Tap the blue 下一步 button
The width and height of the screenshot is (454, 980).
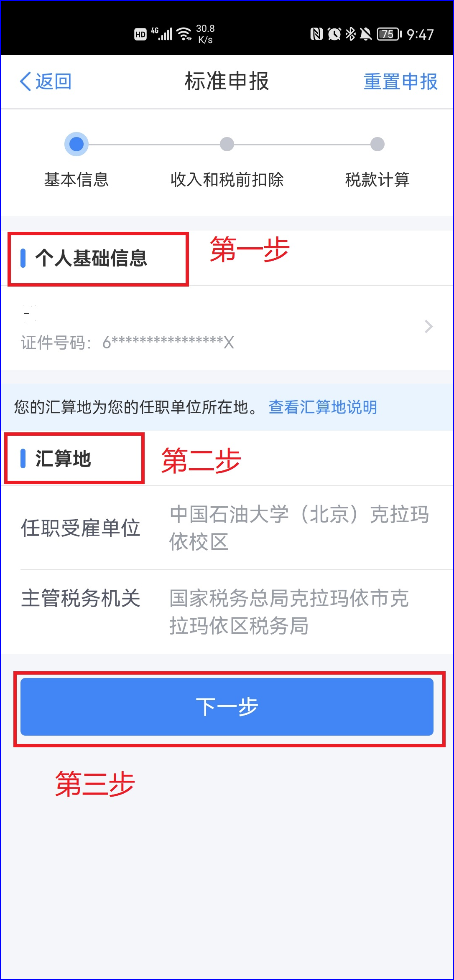pos(227,707)
